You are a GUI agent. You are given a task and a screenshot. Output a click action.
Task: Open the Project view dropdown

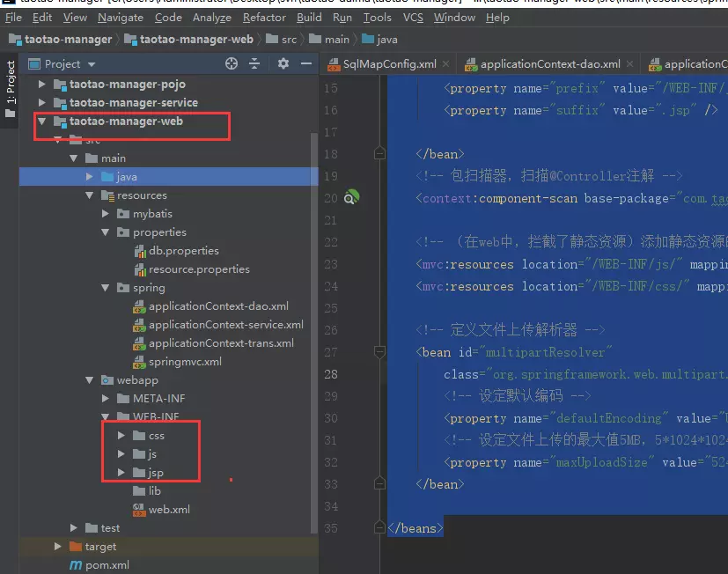pyautogui.click(x=92, y=64)
